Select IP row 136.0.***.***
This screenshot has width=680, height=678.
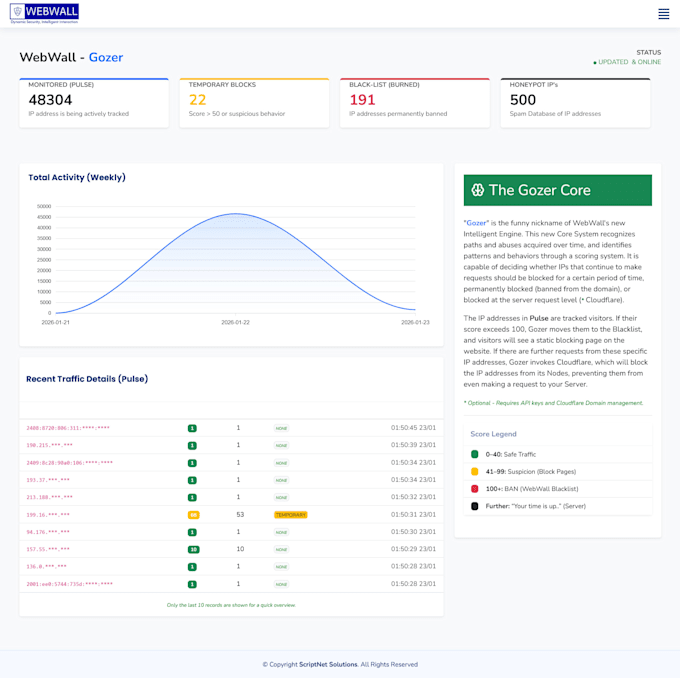pyautogui.click(x=231, y=567)
